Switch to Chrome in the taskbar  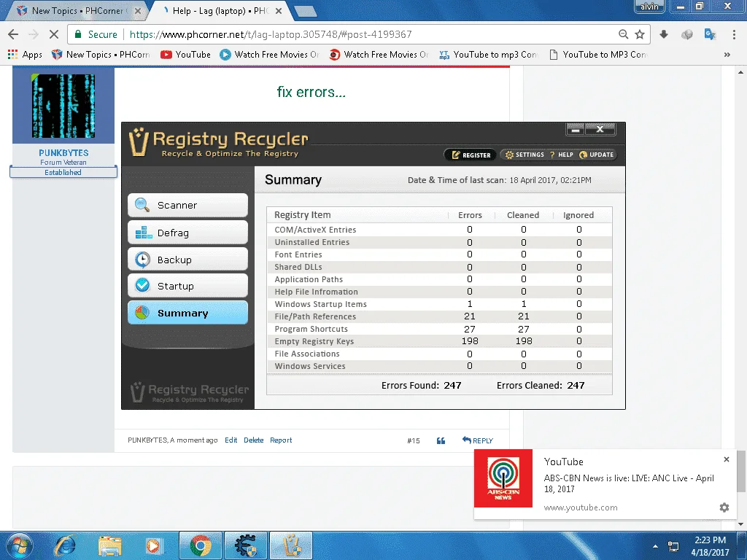[x=201, y=545]
